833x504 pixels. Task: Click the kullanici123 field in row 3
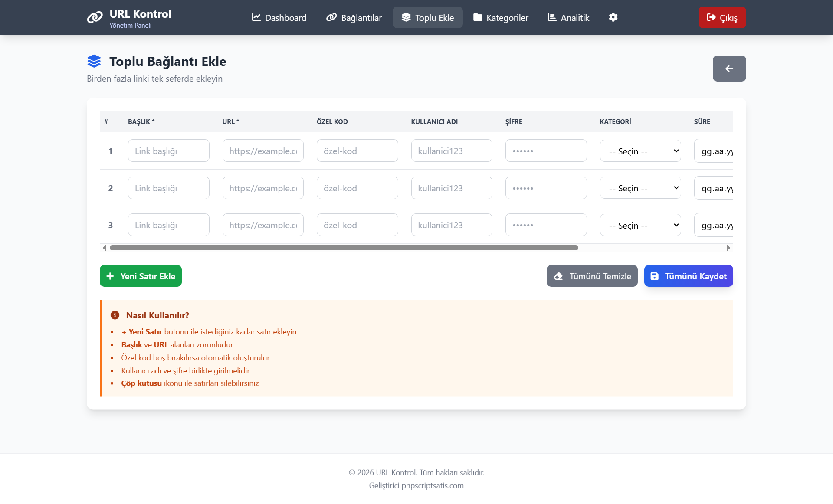pyautogui.click(x=452, y=225)
